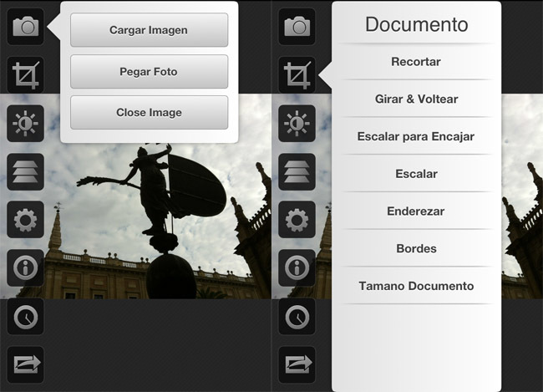The height and width of the screenshot is (392, 543).
Task: Open the layers icon in the left screenshot
Action: click(x=25, y=171)
